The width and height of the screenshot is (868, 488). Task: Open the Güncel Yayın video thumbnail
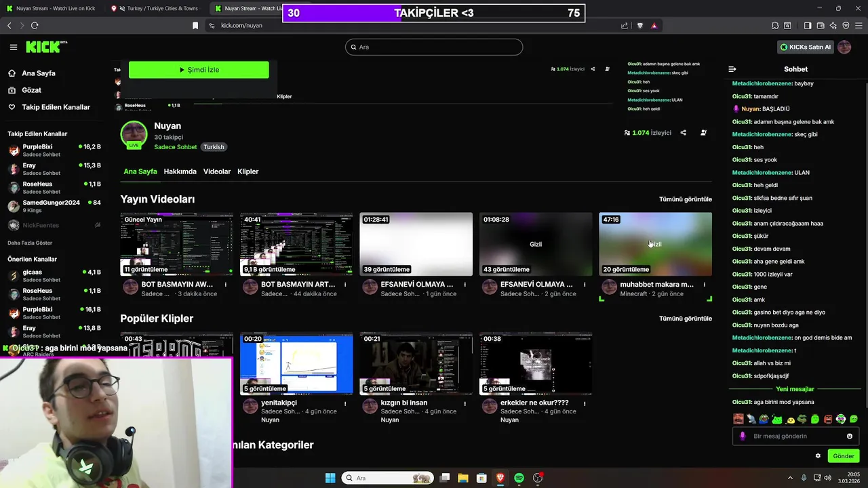click(176, 244)
